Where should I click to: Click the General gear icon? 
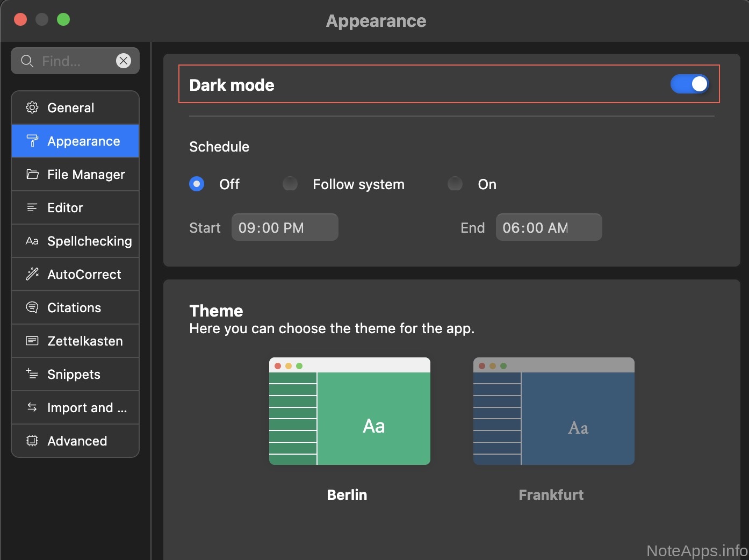coord(32,107)
